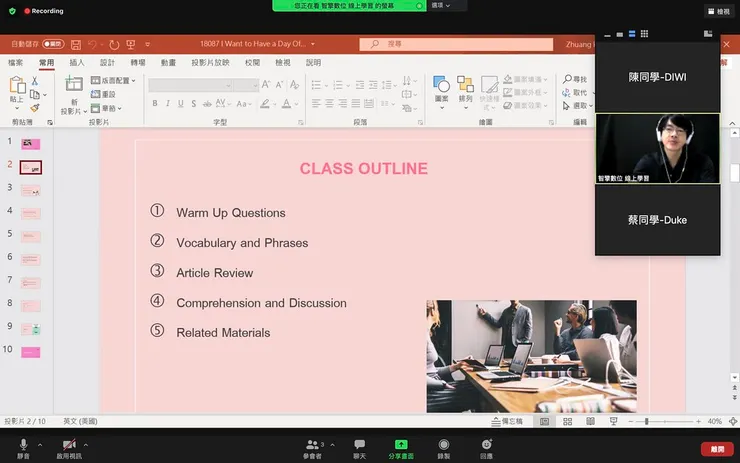Click the zoom level slider handle
The image size is (740, 463).
pyautogui.click(x=647, y=421)
